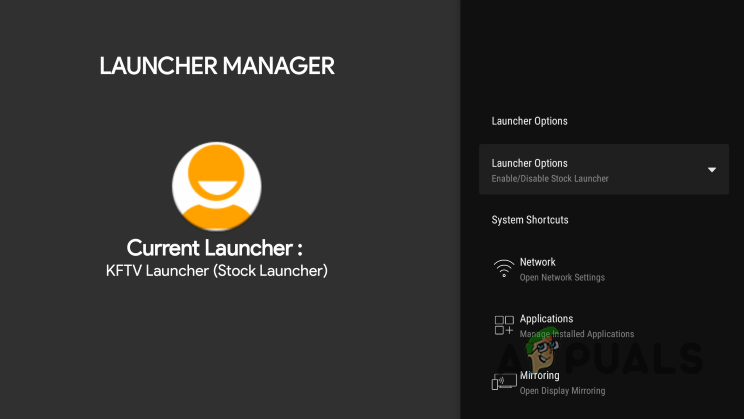The image size is (744, 419).
Task: Click 'Open Display Mirroring' description text
Action: point(562,391)
